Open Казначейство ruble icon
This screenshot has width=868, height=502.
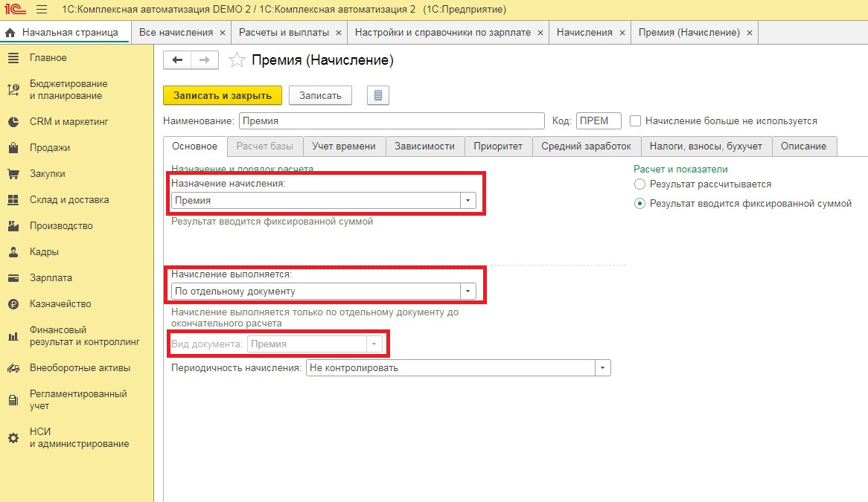click(x=13, y=303)
